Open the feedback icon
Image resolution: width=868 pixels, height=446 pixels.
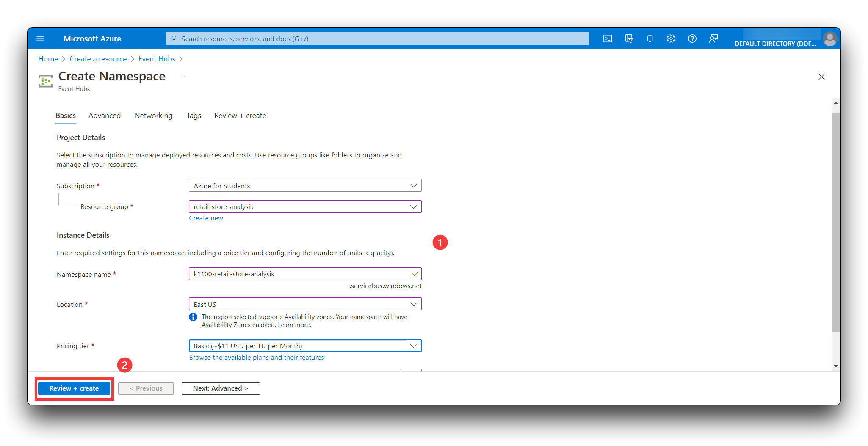coord(713,39)
